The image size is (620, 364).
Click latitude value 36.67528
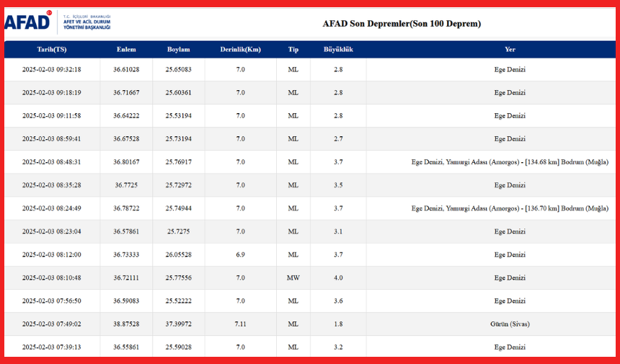point(126,138)
